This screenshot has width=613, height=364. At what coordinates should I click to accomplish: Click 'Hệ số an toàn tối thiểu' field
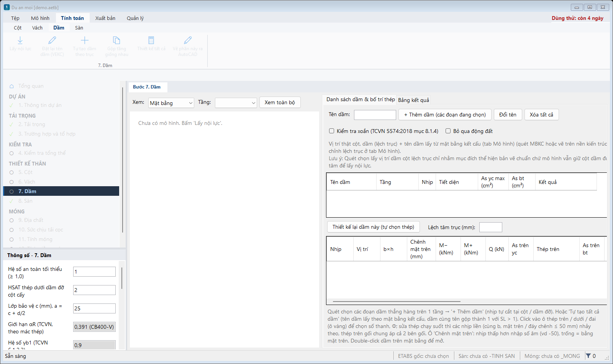[94, 272]
